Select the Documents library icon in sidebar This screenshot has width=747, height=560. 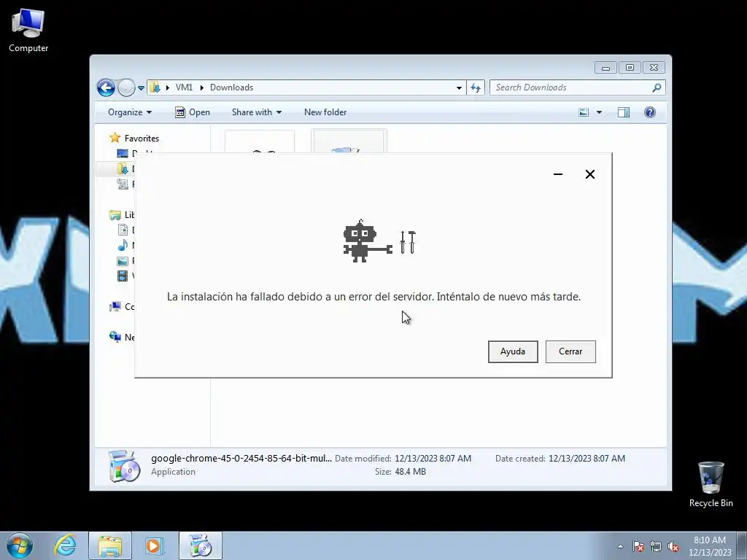click(x=123, y=230)
